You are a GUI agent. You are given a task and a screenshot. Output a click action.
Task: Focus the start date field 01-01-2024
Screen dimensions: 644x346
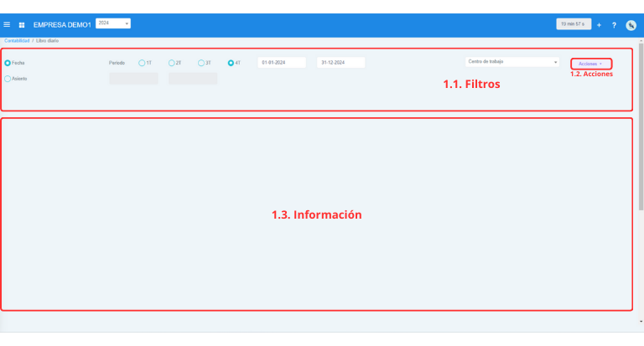click(x=282, y=62)
